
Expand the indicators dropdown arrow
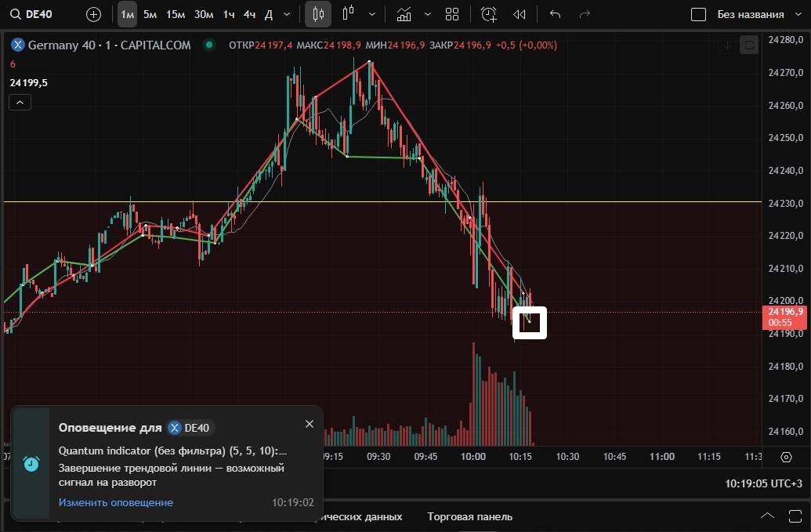427,14
